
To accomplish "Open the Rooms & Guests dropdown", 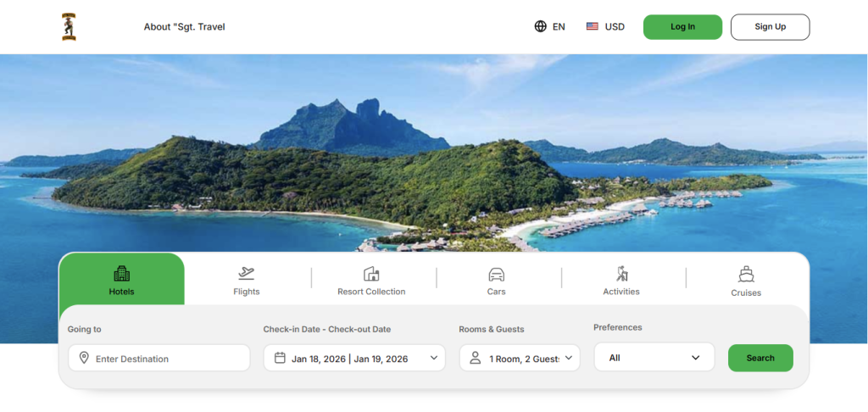I will pos(569,358).
